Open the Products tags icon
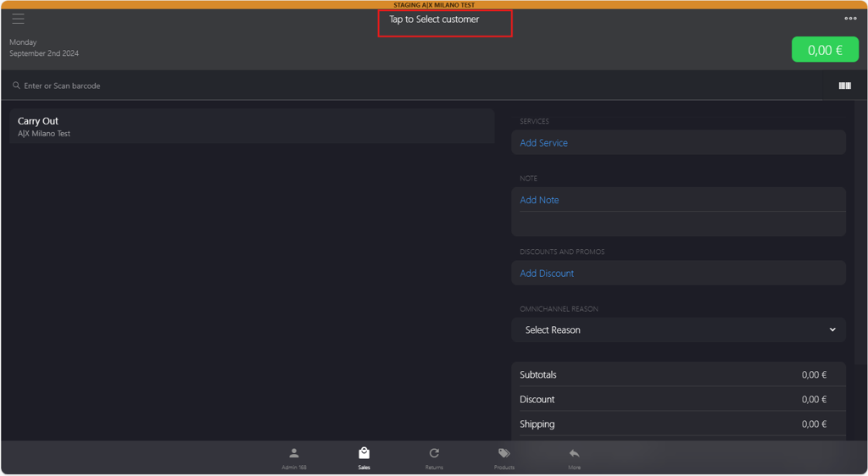This screenshot has height=476, width=868. pyautogui.click(x=504, y=453)
